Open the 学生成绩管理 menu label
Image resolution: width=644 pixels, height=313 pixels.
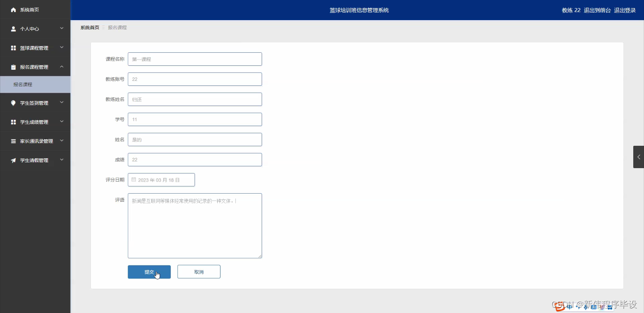click(34, 122)
